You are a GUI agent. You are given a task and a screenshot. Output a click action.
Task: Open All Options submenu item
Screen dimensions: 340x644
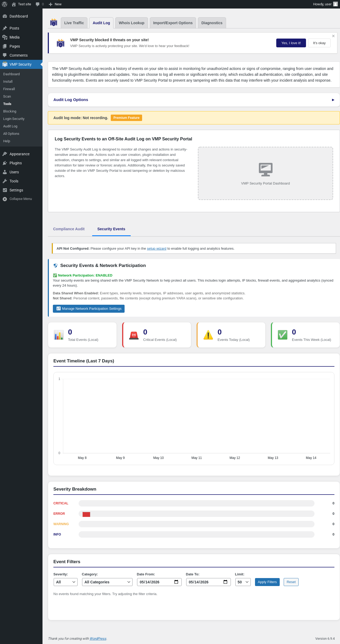point(11,134)
